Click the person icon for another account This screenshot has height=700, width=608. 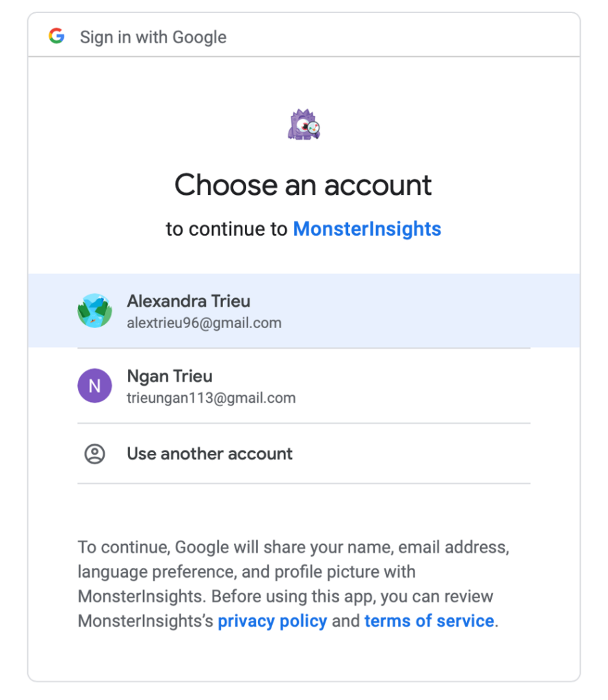coord(94,454)
